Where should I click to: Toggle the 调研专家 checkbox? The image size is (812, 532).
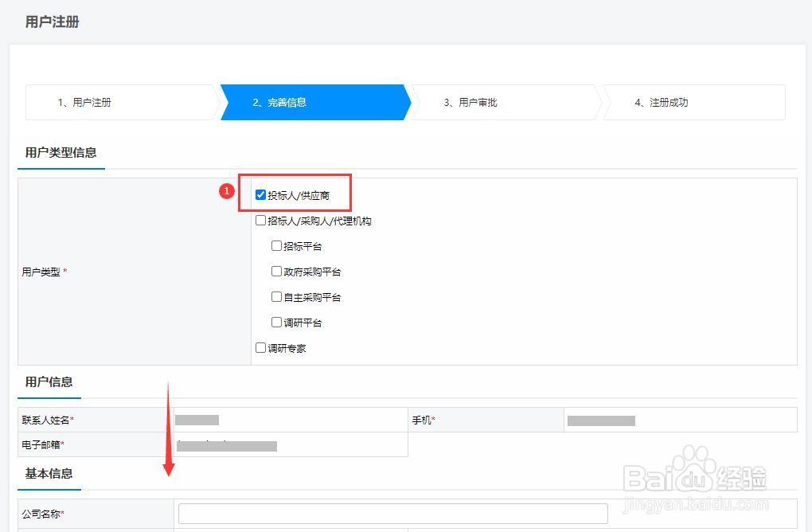(260, 347)
